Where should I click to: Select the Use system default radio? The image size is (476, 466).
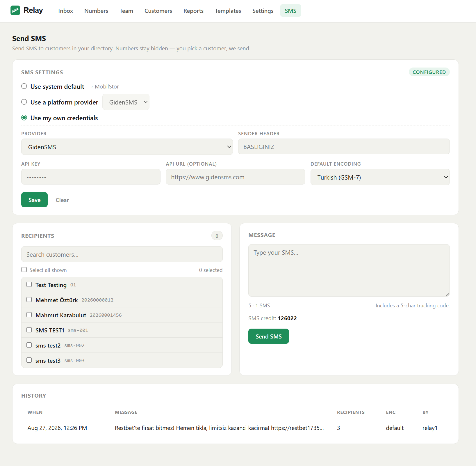(x=24, y=86)
